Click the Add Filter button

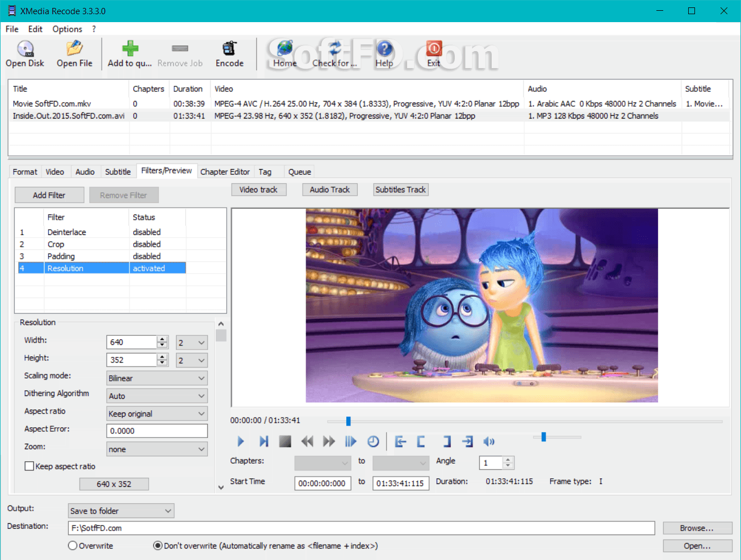click(49, 195)
